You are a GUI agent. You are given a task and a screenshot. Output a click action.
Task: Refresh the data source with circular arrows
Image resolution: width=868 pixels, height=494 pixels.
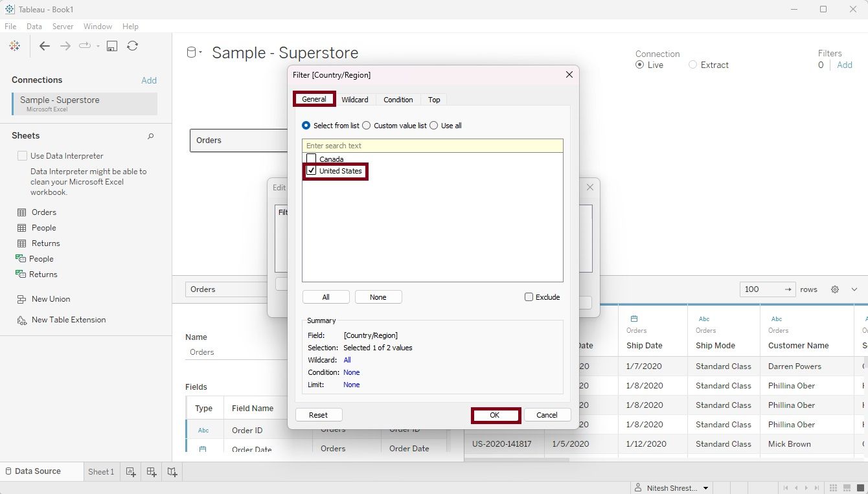(133, 46)
